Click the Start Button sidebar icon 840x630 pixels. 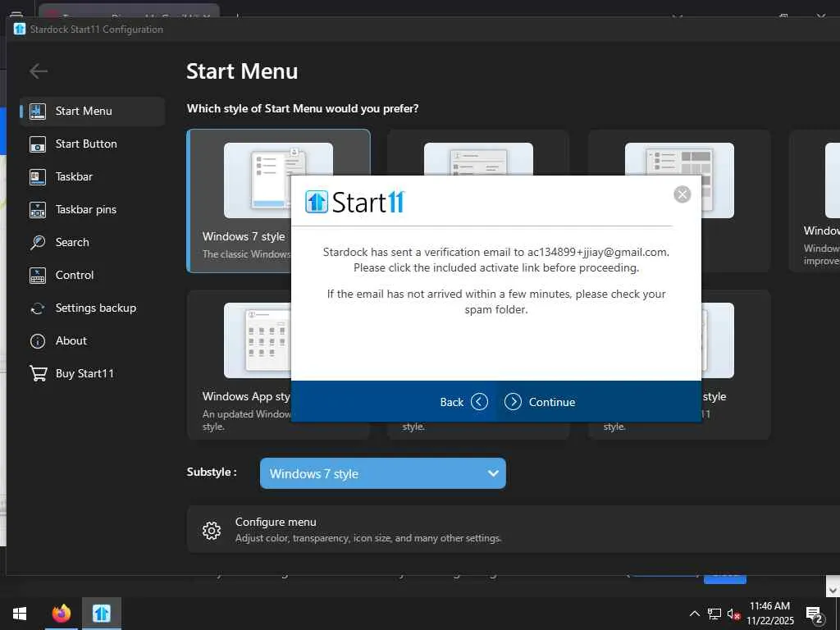point(38,144)
